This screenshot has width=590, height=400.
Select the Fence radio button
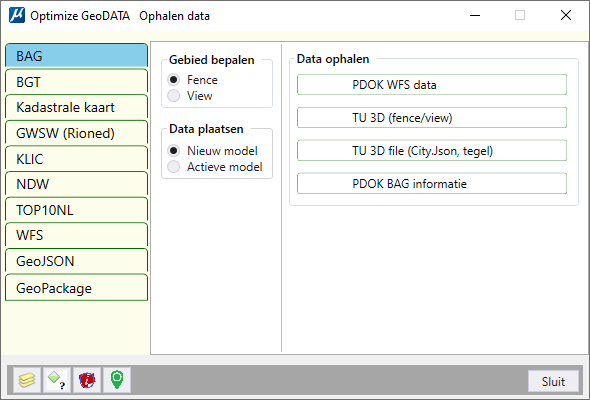(173, 80)
